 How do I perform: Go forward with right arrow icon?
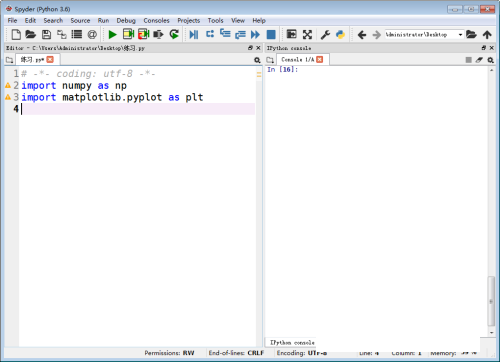point(377,34)
